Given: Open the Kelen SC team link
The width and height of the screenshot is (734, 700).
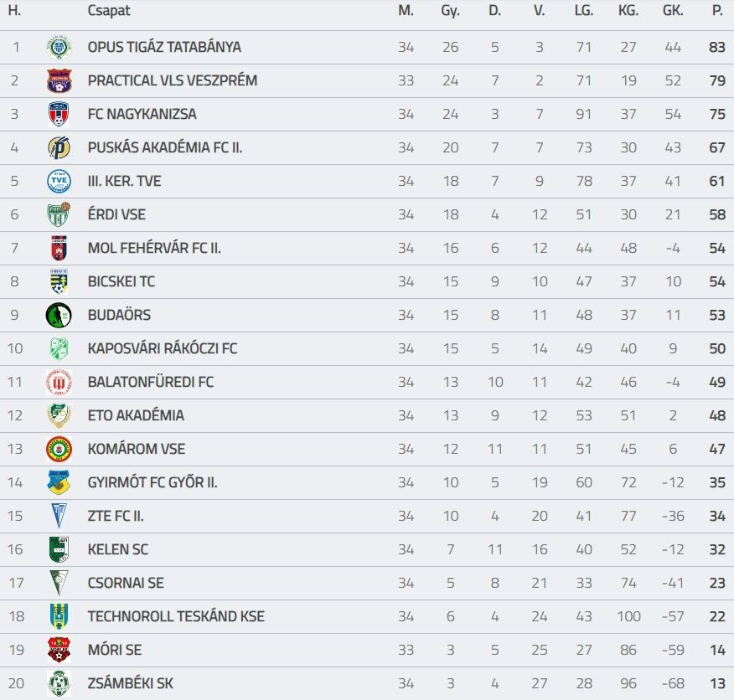Looking at the screenshot, I should point(118,549).
